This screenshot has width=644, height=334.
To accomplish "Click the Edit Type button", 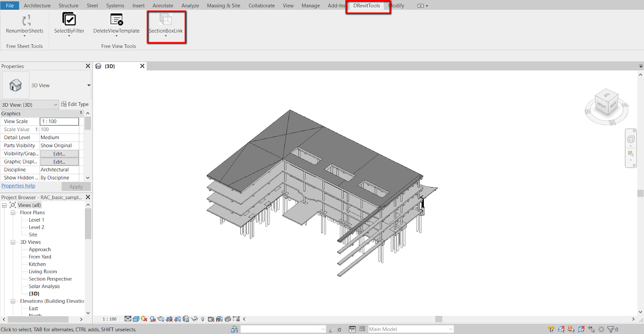I will [75, 104].
